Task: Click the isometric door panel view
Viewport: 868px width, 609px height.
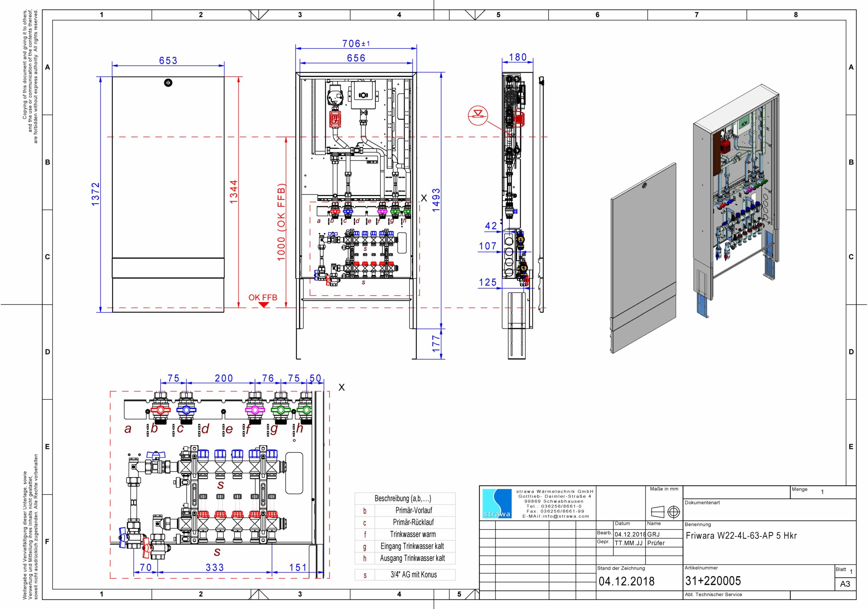Action: tap(644, 258)
